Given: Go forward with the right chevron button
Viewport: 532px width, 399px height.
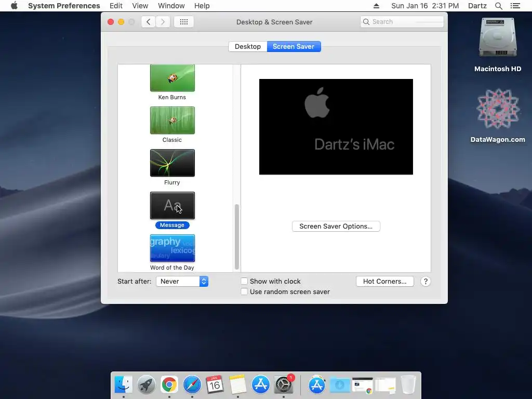Looking at the screenshot, I should pos(163,22).
